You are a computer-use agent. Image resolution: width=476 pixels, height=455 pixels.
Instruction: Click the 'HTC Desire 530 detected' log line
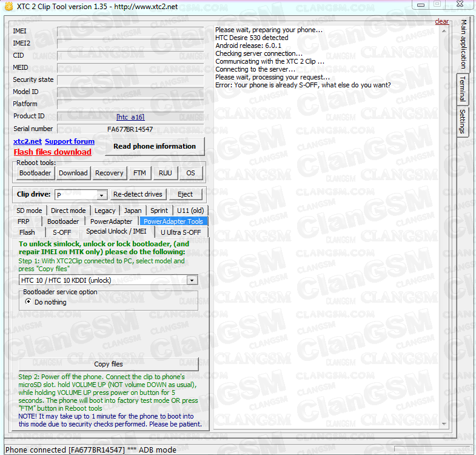[252, 38]
